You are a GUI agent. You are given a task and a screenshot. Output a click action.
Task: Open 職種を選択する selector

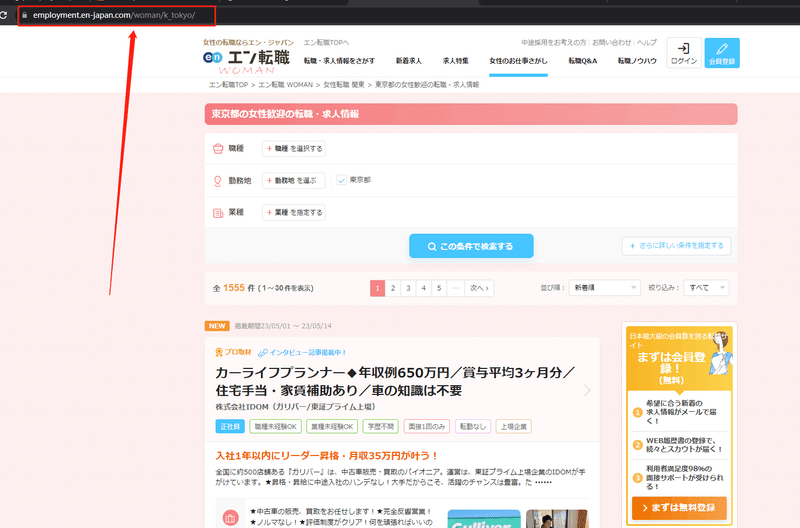pyautogui.click(x=294, y=148)
